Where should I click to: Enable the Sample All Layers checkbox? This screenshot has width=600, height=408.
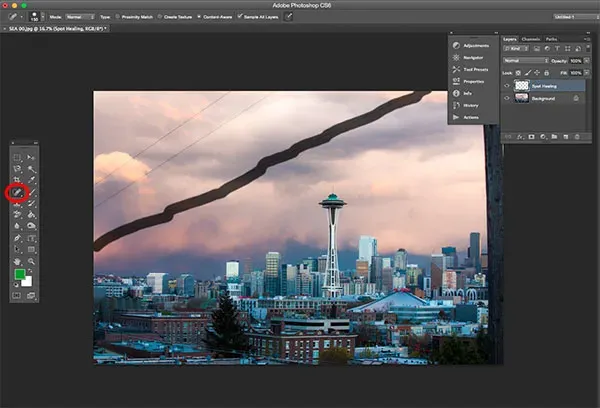240,16
